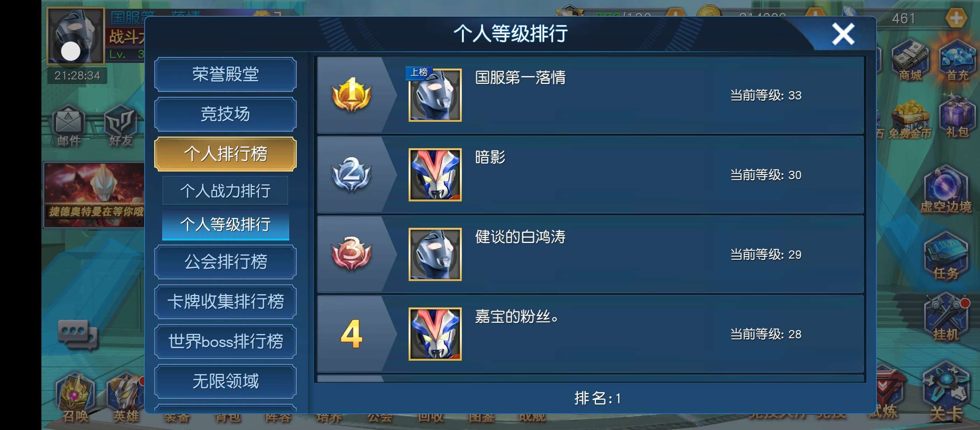The height and width of the screenshot is (430, 980).
Task: Open the 卡牌收集排行榜 category
Action: click(225, 302)
